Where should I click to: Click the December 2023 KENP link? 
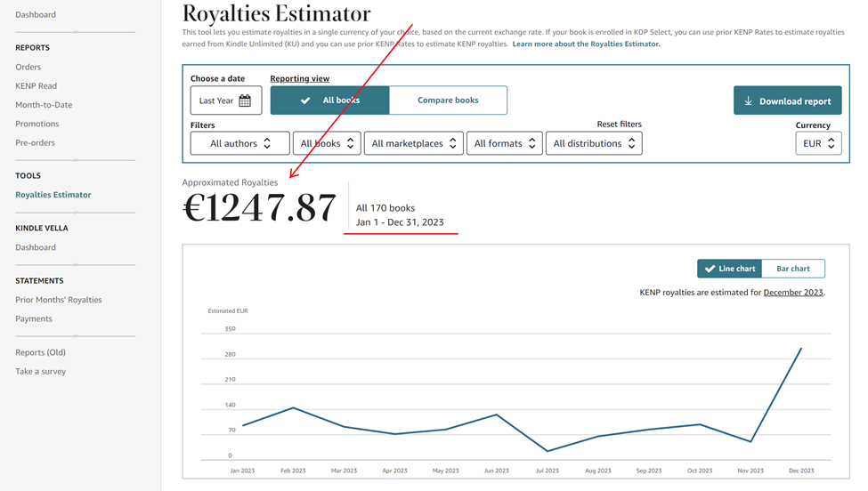tap(793, 293)
